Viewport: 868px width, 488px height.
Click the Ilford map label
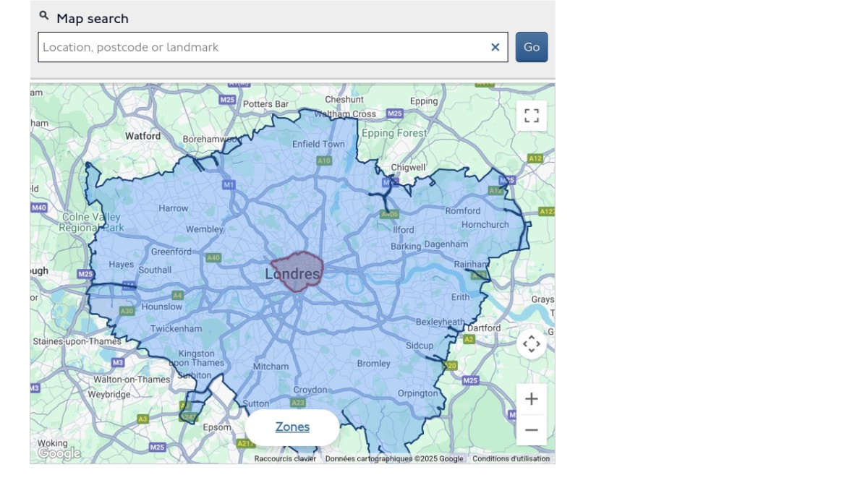pyautogui.click(x=404, y=230)
